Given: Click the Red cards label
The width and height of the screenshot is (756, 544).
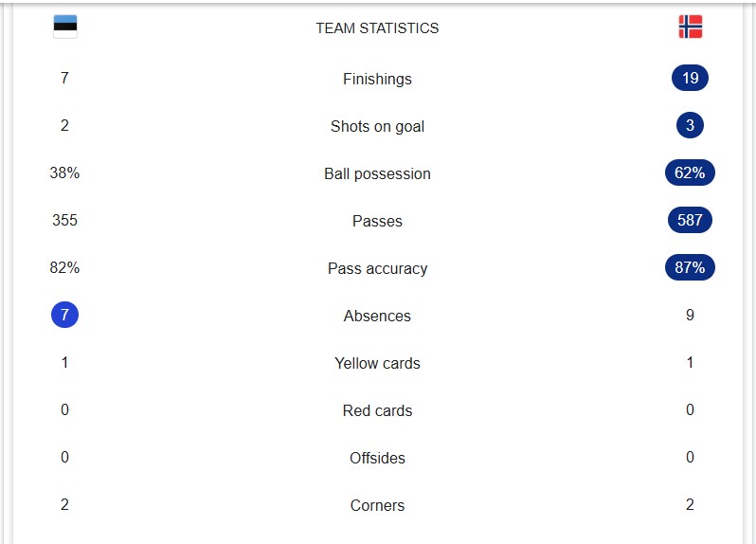Looking at the screenshot, I should (377, 410).
